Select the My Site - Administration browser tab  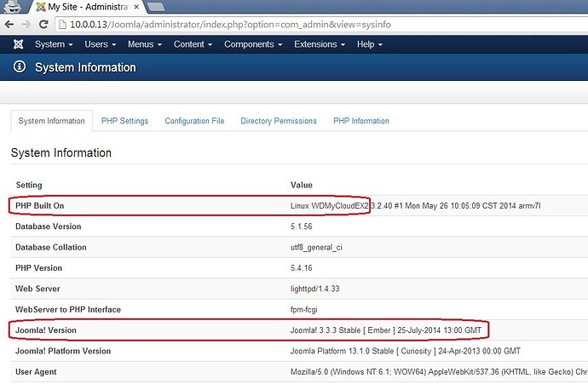click(x=86, y=7)
